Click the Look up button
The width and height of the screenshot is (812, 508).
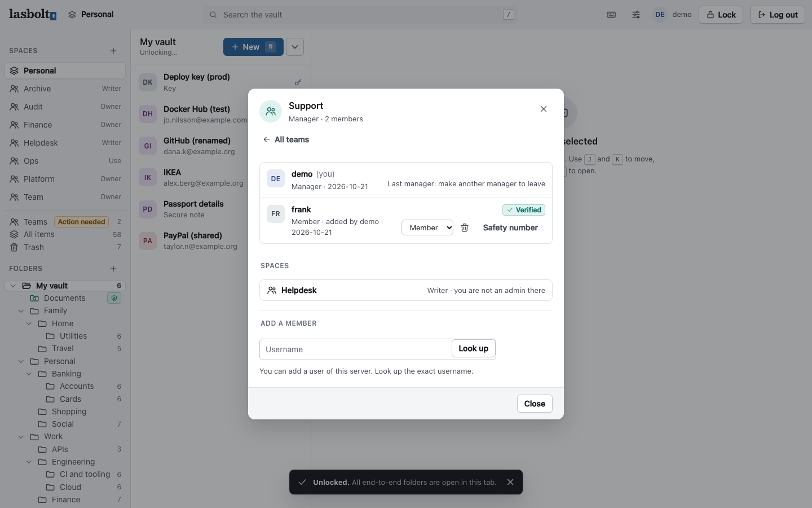click(474, 348)
